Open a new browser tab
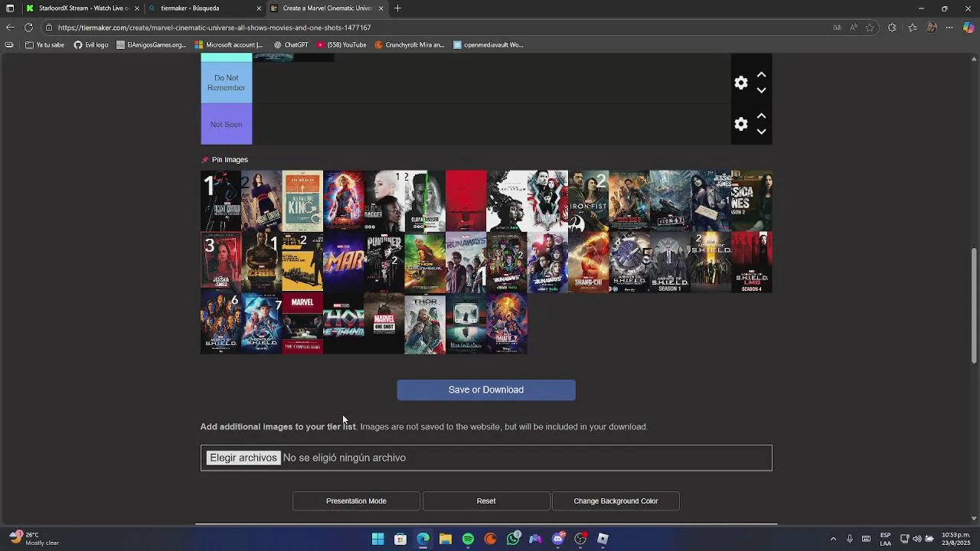 point(397,8)
